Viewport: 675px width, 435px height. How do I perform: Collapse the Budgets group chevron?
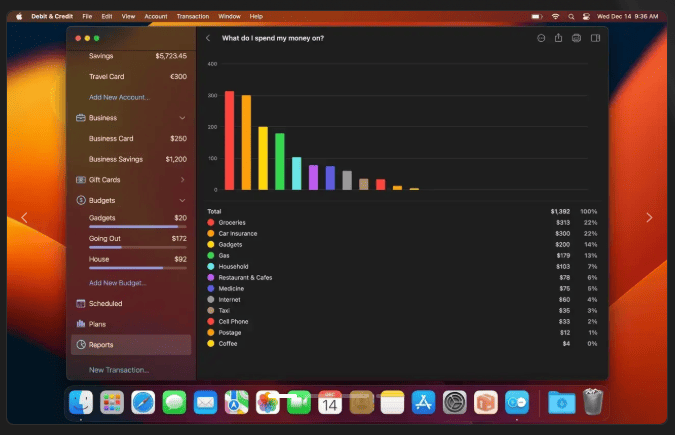point(183,200)
